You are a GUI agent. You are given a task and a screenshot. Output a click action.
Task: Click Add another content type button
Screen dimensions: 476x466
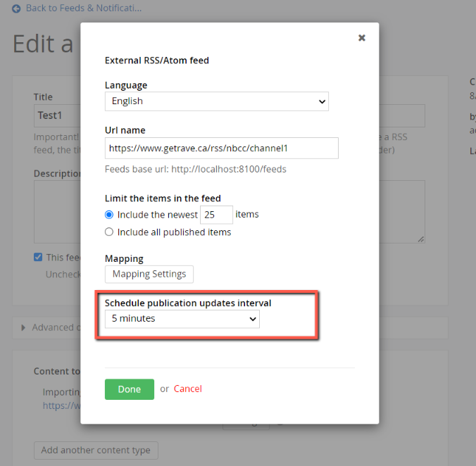(x=96, y=451)
